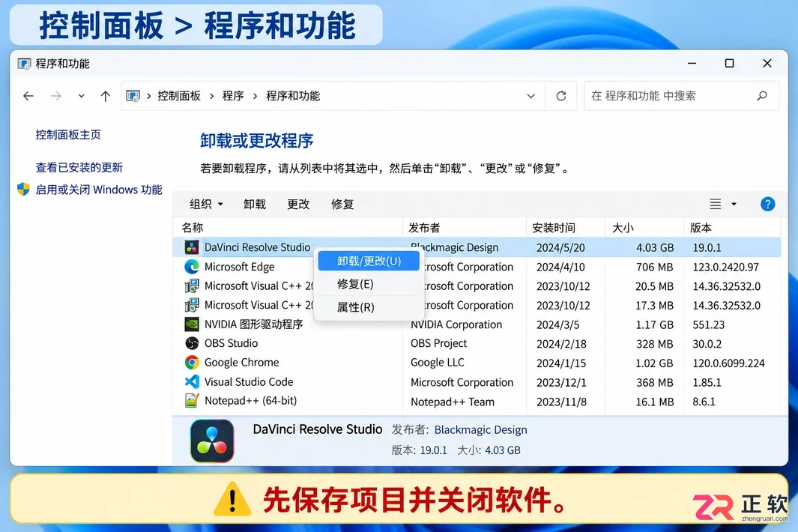The width and height of the screenshot is (798, 532).
Task: Click the 更改 toolbar button
Action: [298, 204]
